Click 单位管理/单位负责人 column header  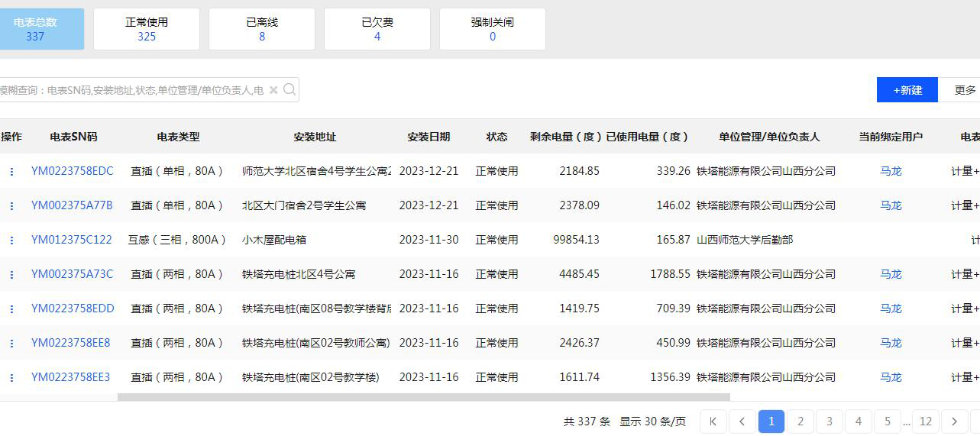coord(769,137)
